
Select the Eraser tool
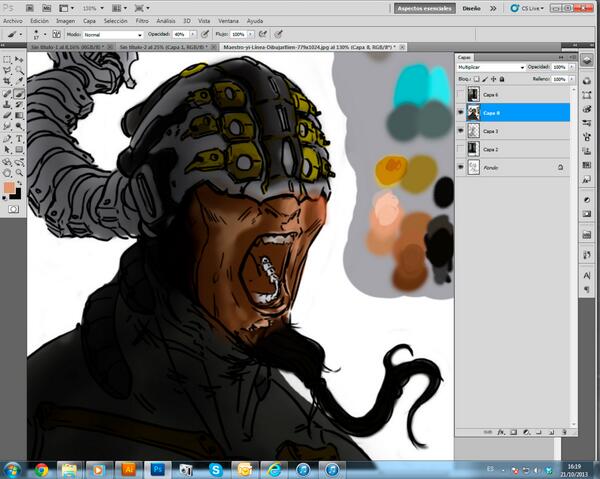click(7, 115)
